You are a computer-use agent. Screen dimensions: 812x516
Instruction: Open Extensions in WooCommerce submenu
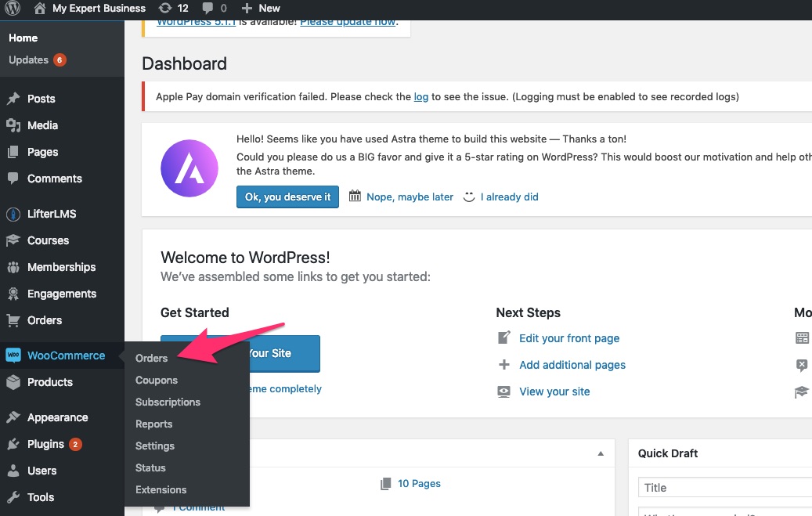click(x=161, y=489)
